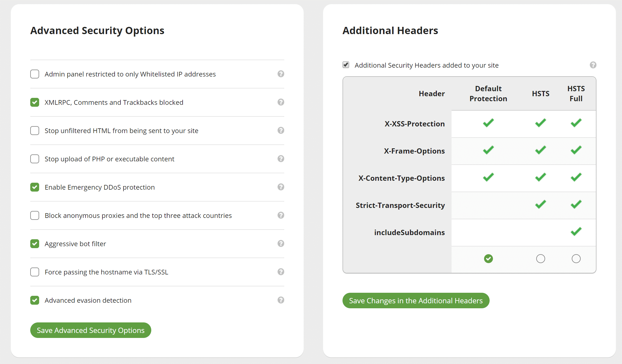Click the Aggressive bot filter help icon
The image size is (622, 364).
coord(281,243)
